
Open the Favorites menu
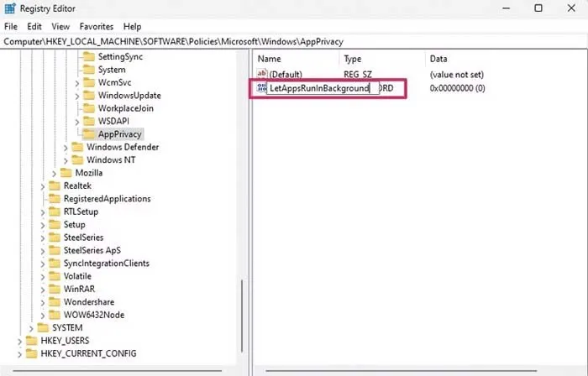96,27
